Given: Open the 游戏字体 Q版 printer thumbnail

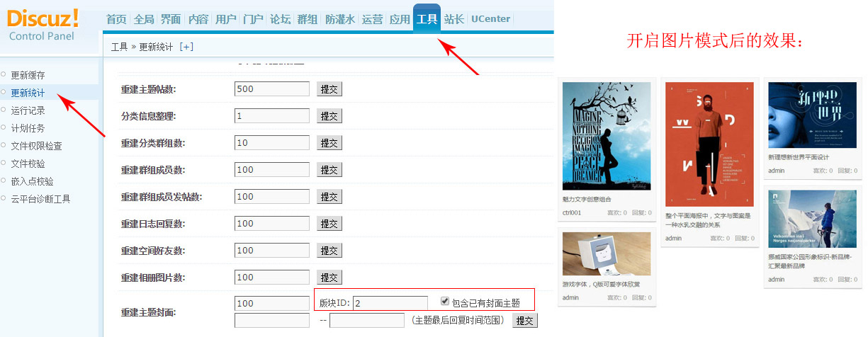Looking at the screenshot, I should click(x=607, y=253).
